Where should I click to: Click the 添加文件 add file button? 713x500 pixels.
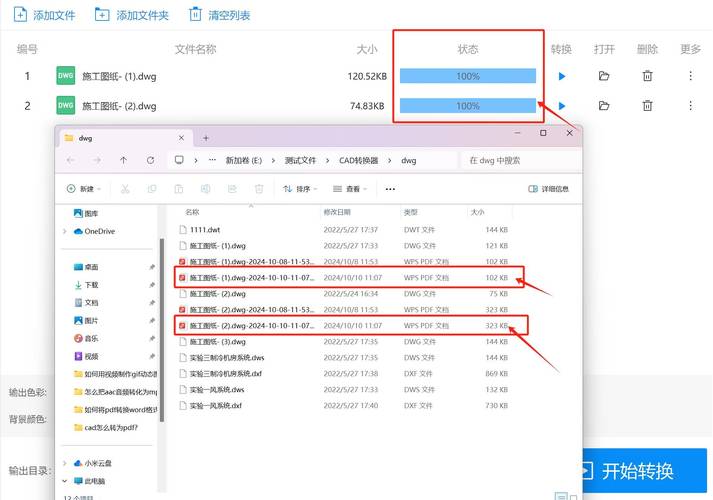click(45, 15)
